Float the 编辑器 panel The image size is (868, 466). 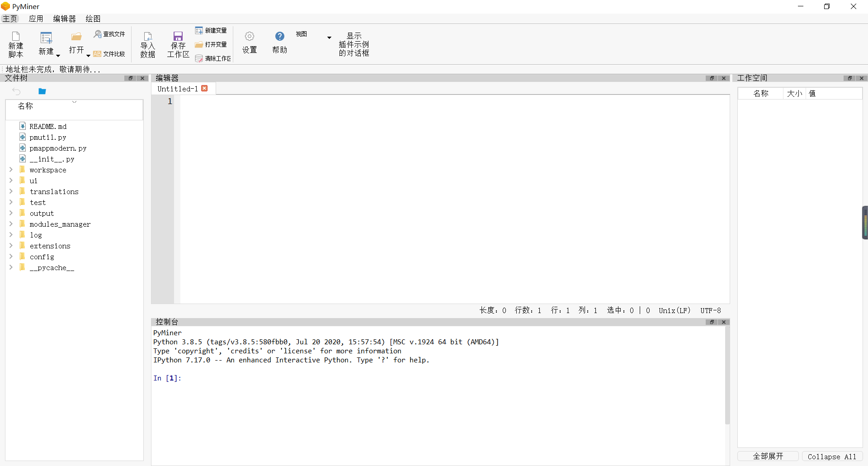(712, 78)
